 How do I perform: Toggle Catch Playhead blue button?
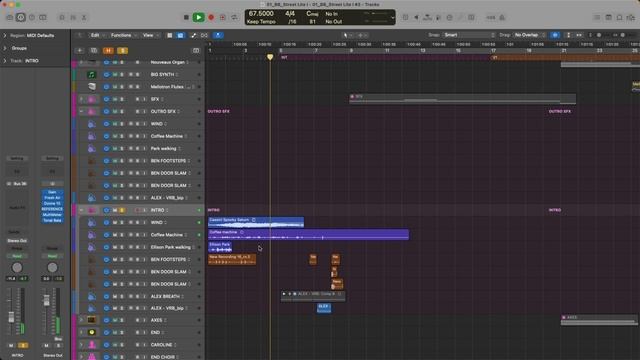click(218, 36)
